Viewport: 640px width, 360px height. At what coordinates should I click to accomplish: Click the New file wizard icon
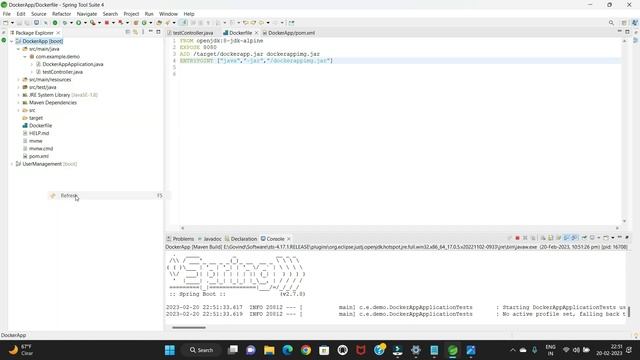click(5, 23)
